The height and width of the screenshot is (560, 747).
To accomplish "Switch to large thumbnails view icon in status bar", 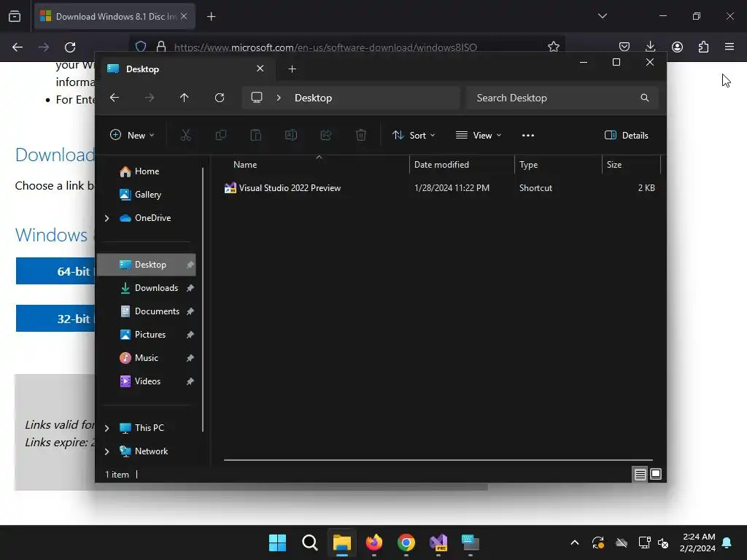I will pos(656,474).
